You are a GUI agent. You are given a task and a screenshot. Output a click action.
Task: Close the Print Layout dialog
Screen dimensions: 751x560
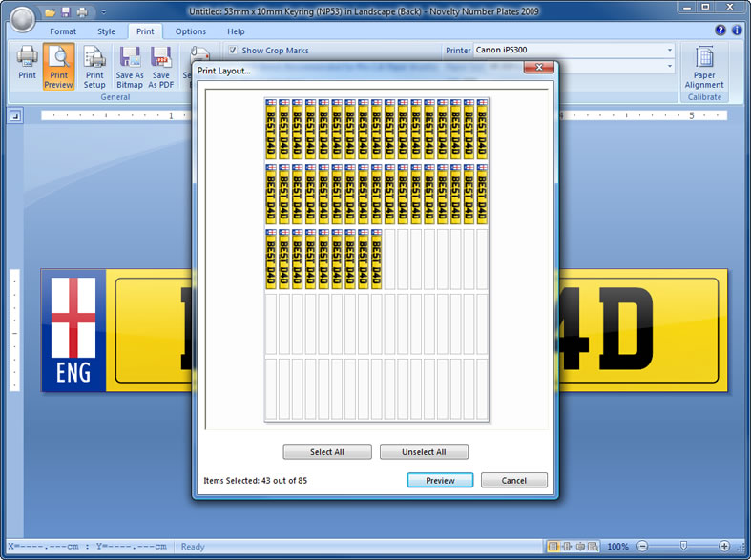pos(539,68)
